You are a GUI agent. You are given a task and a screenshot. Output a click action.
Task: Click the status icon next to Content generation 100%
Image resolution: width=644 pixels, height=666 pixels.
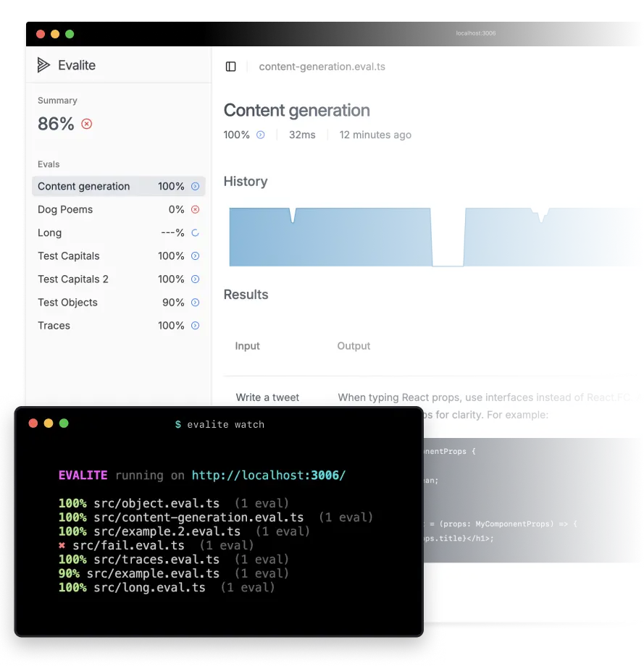click(x=195, y=186)
